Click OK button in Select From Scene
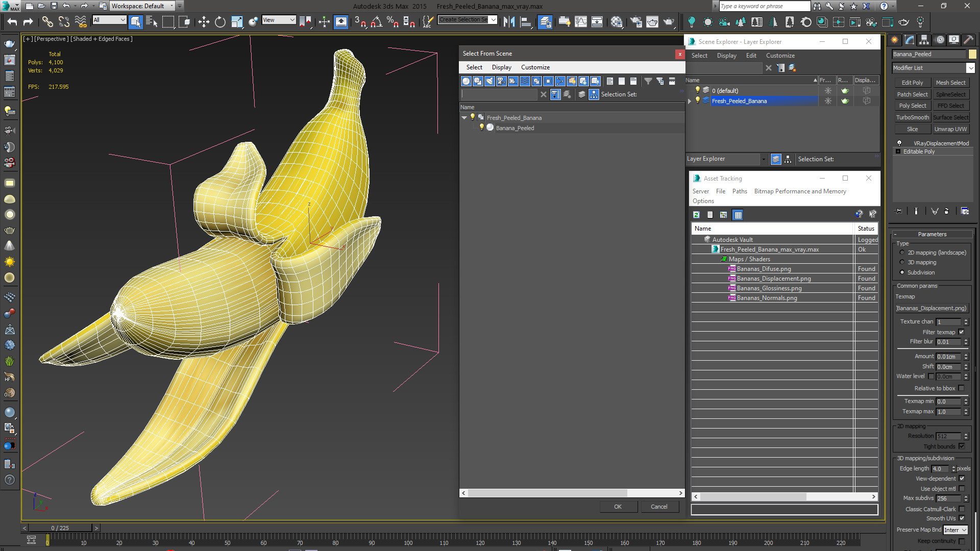 618,507
